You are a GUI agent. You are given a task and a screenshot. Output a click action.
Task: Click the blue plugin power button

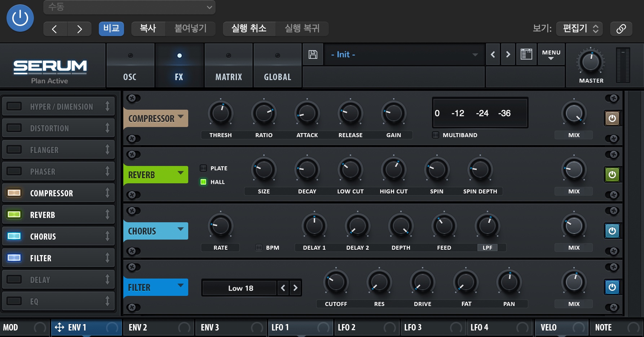pyautogui.click(x=20, y=18)
